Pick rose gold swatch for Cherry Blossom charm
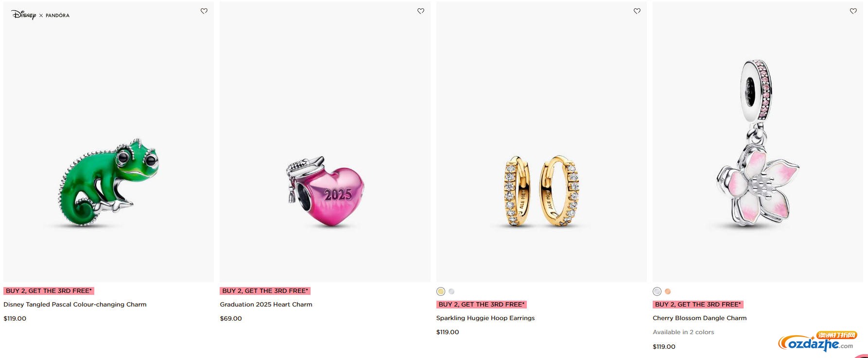 [668, 291]
